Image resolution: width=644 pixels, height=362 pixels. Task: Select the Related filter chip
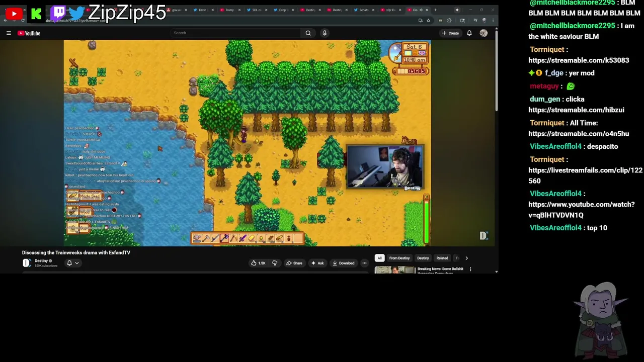tap(442, 258)
